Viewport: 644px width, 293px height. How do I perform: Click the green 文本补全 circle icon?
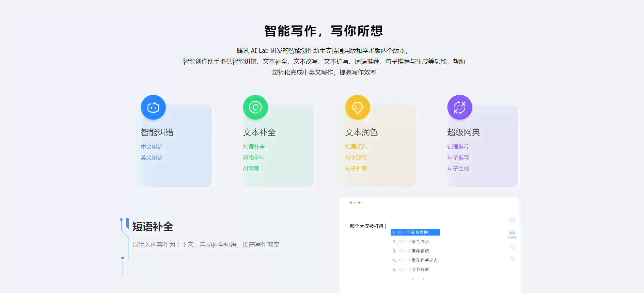(x=255, y=107)
